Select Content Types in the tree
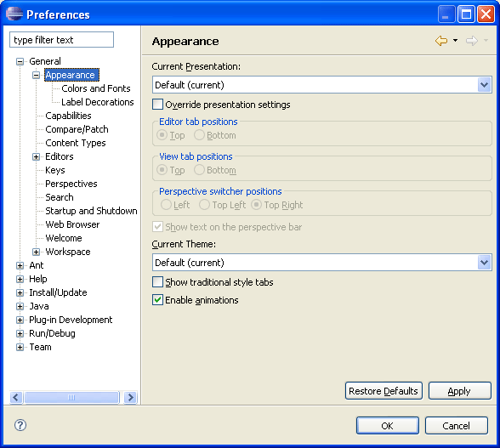 point(76,143)
